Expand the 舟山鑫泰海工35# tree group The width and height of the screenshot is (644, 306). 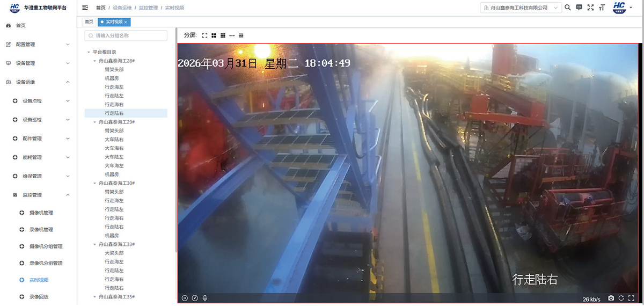[x=95, y=296]
